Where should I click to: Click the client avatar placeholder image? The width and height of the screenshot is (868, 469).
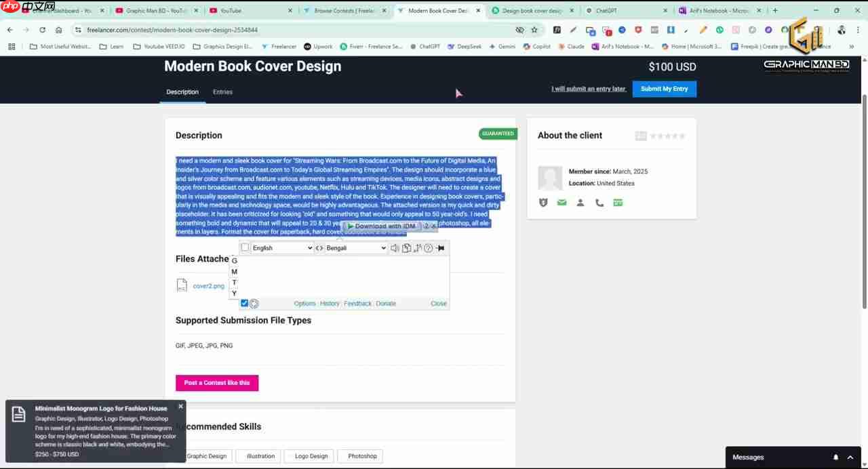click(x=550, y=178)
